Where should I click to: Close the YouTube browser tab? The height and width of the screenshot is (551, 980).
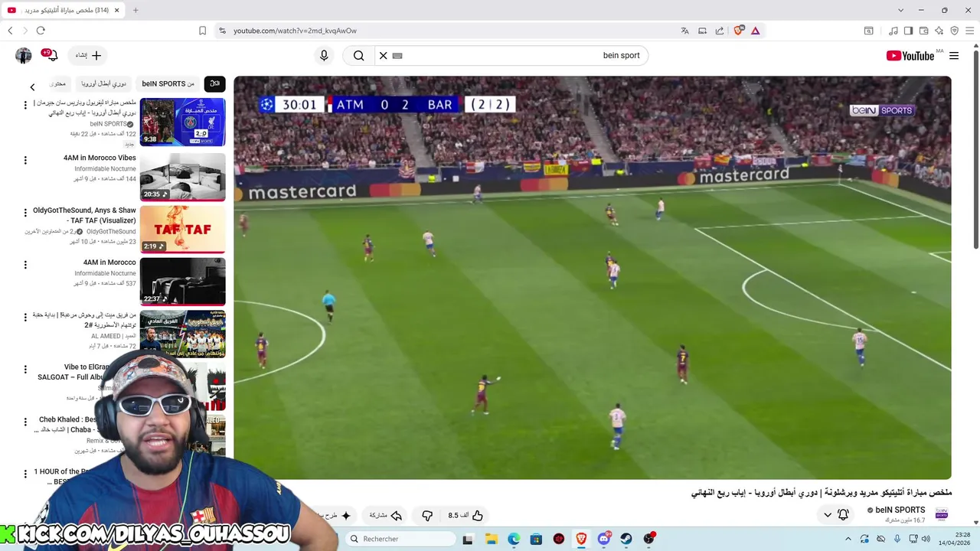[117, 10]
